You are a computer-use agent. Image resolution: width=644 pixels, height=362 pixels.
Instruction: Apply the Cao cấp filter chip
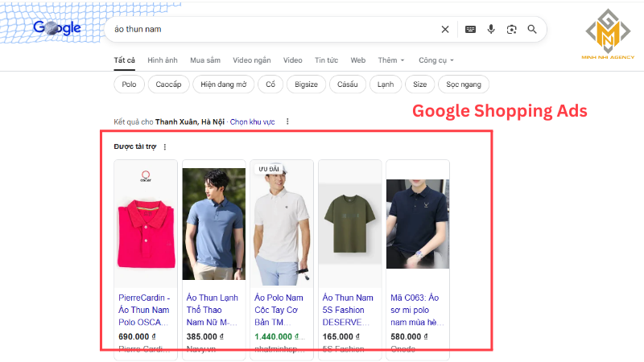tap(168, 84)
